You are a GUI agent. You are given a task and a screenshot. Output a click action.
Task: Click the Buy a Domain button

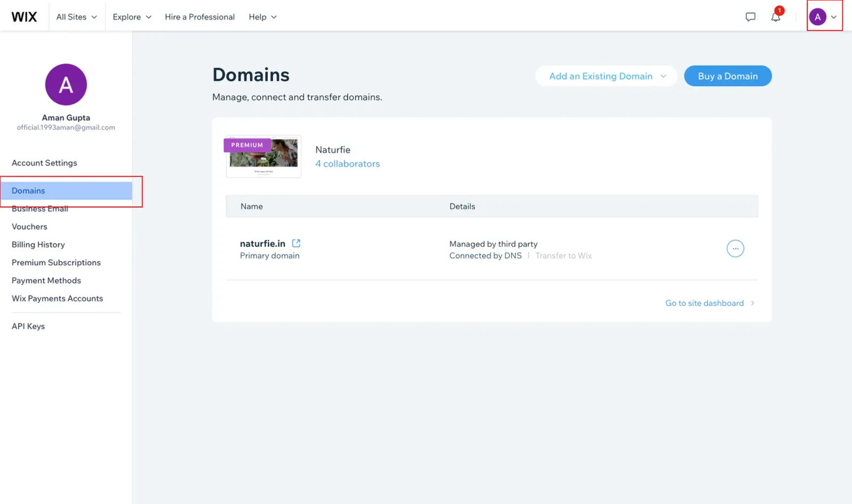point(728,76)
